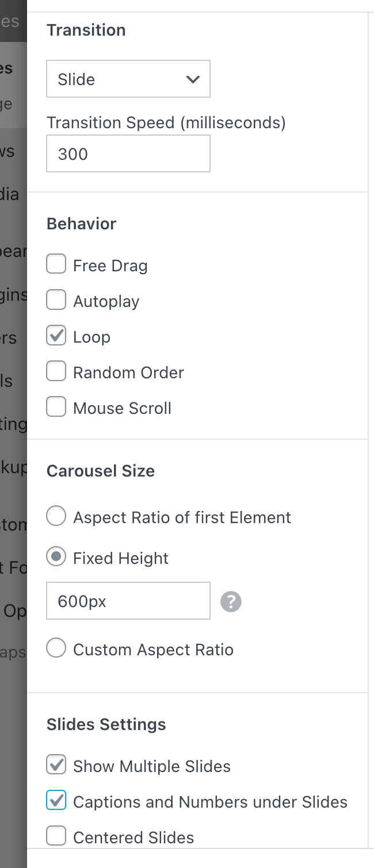This screenshot has width=374, height=868.
Task: Enable the Mouse Scroll option
Action: [56, 406]
